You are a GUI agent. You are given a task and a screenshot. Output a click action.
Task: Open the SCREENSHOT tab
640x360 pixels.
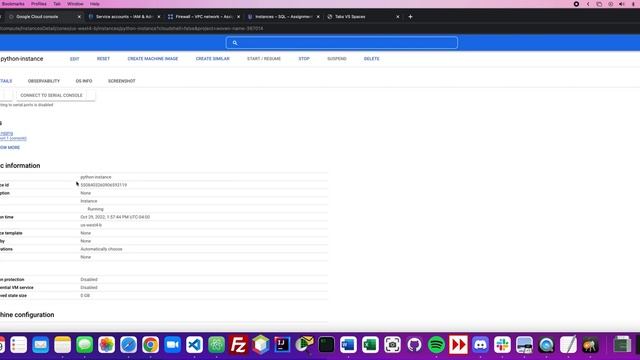tap(122, 81)
